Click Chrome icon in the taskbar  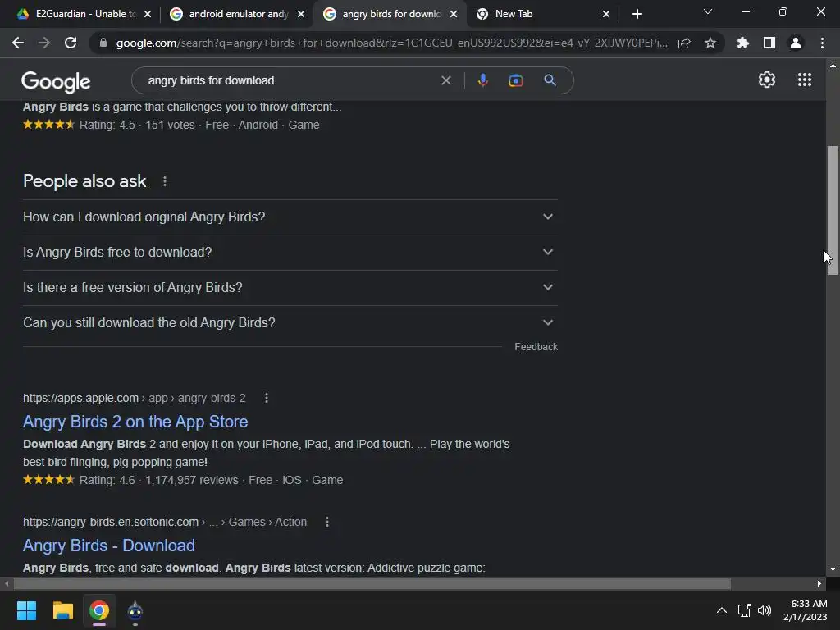tap(99, 610)
